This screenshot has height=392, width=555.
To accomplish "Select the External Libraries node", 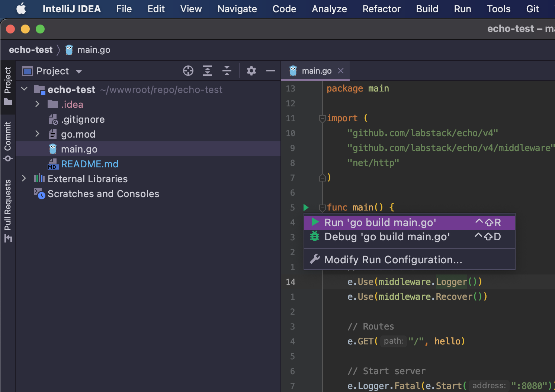I will click(x=148, y=179).
